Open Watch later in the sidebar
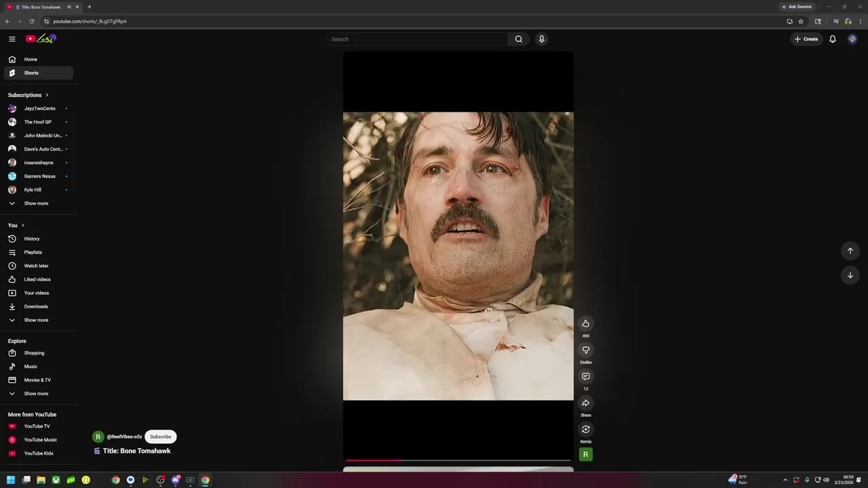Screen dimensions: 868x488 coord(39,266)
